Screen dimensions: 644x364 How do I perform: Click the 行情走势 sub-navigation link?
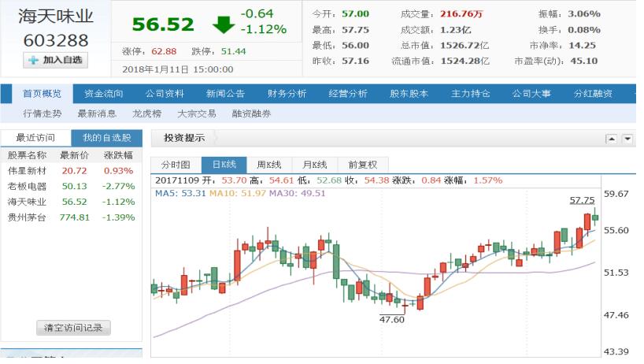(43, 113)
